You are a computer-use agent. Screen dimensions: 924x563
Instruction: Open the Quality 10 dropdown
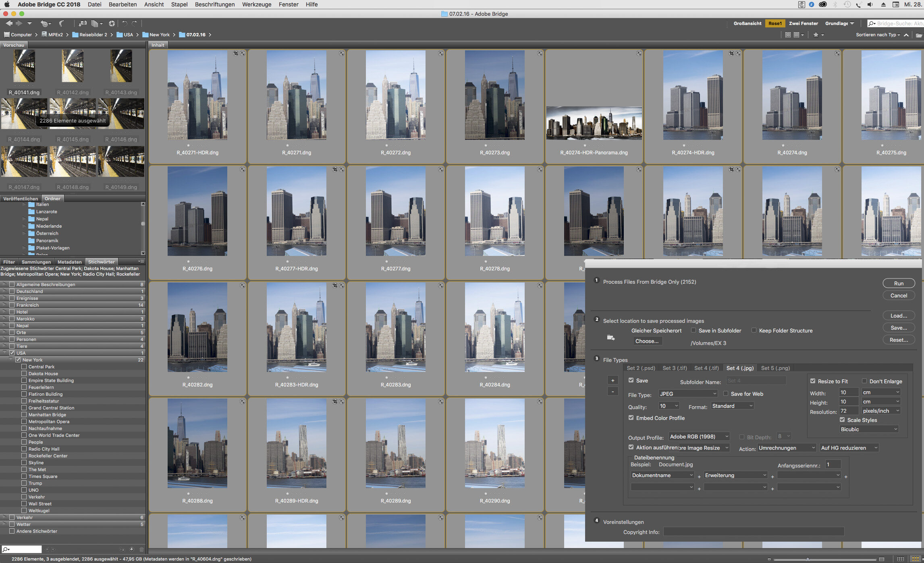[669, 406]
